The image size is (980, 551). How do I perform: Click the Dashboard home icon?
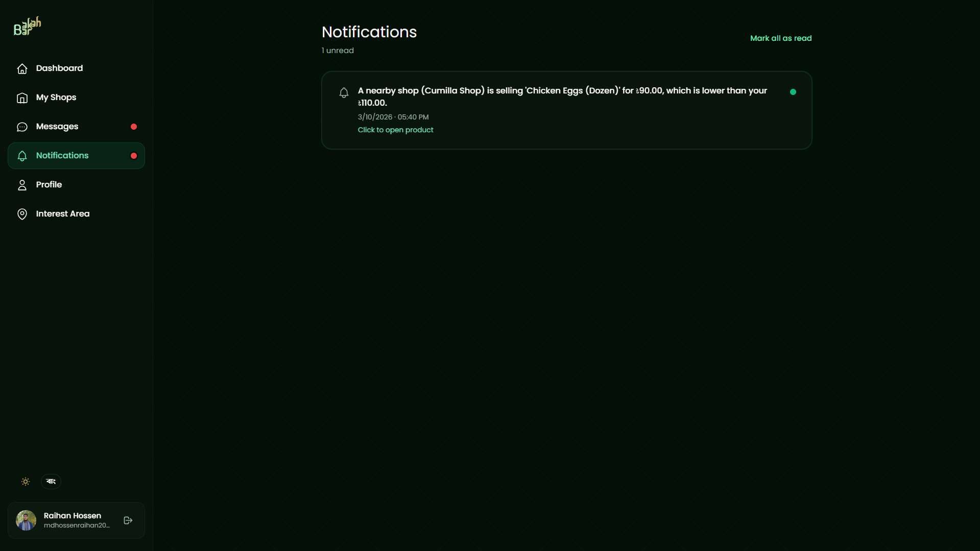click(x=22, y=68)
